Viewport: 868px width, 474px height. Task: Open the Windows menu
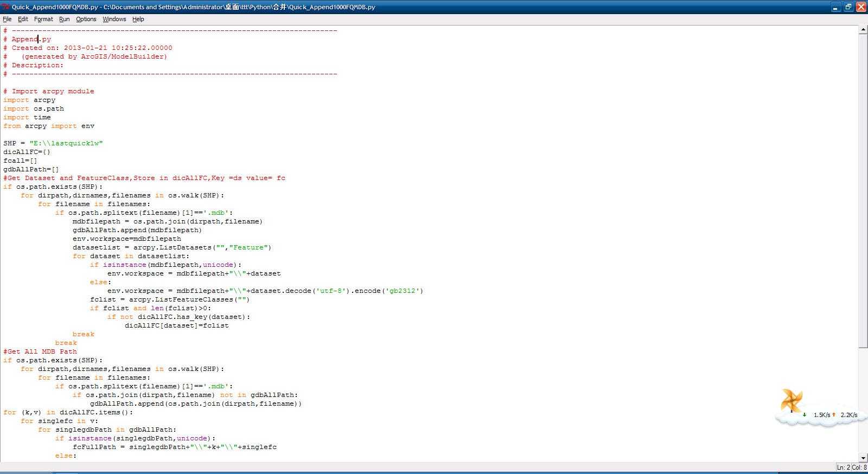click(x=114, y=19)
